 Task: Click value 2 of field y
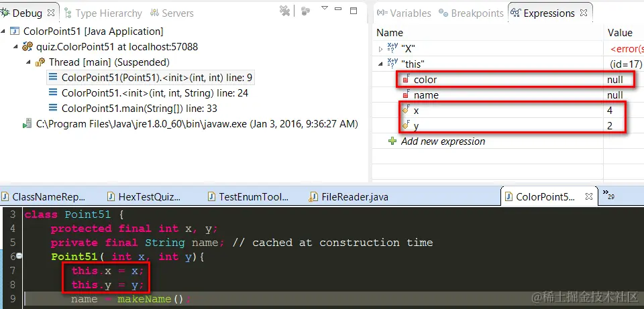(610, 126)
